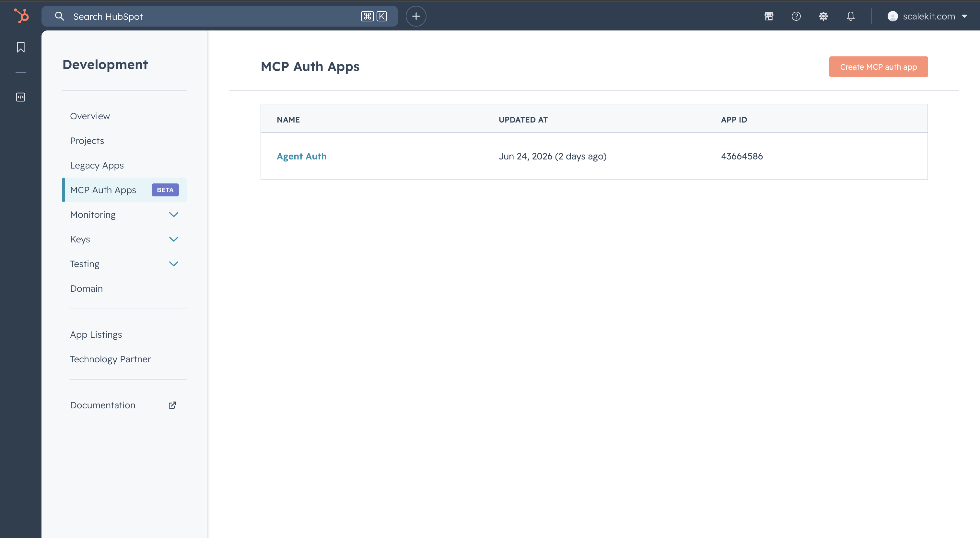The height and width of the screenshot is (538, 980).
Task: Open the scalekit.com account dropdown
Action: coord(927,16)
